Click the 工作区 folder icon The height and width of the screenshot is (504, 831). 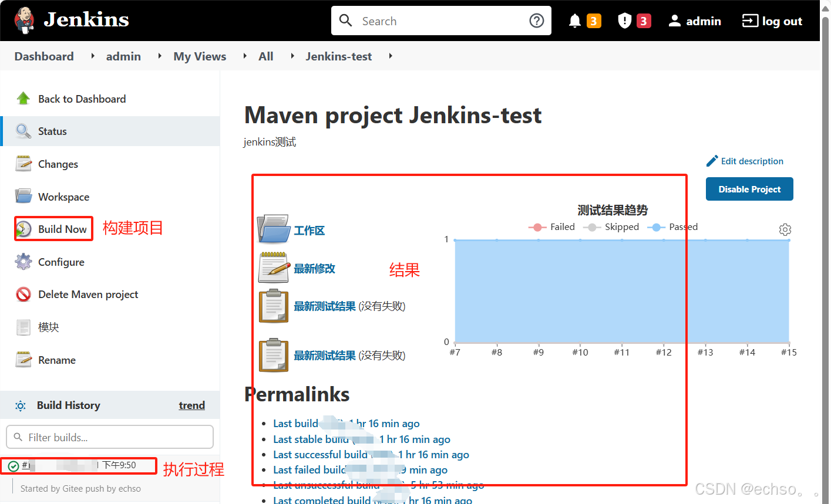coord(273,229)
